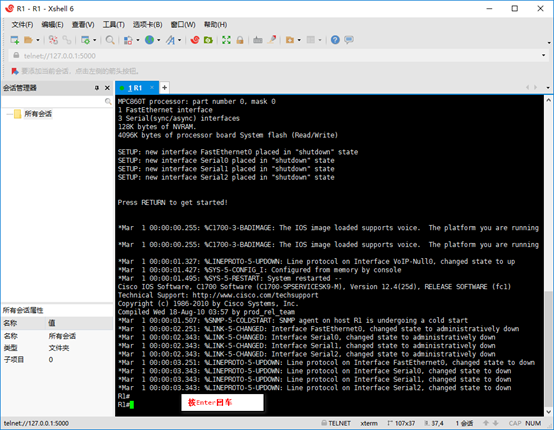
Task: Click the Disconnect icon in toolbar
Action: (53, 40)
